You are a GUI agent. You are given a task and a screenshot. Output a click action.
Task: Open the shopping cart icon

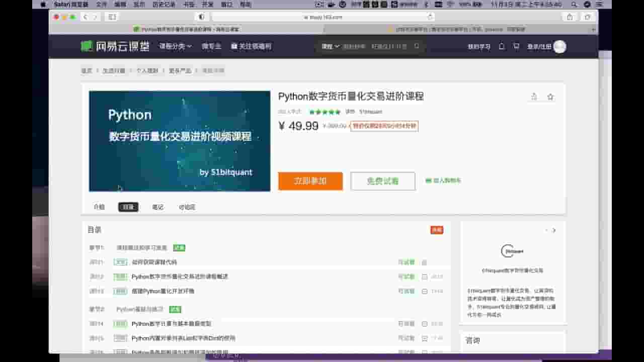[x=516, y=46]
